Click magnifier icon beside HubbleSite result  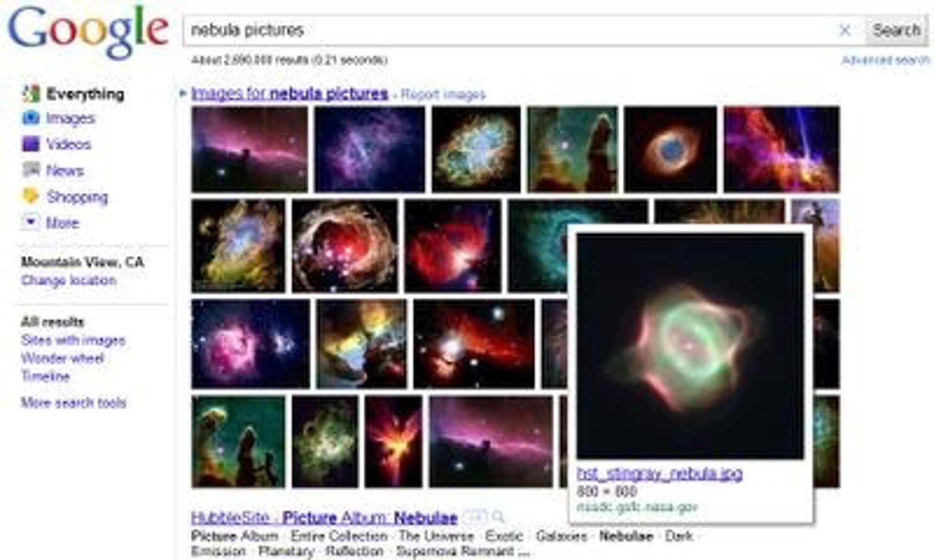(499, 517)
